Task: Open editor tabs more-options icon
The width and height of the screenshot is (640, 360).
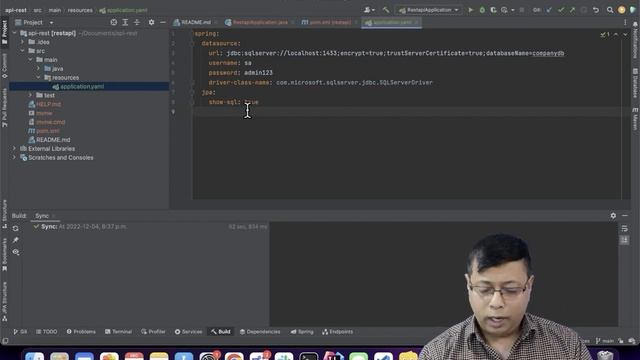Action: [x=625, y=22]
